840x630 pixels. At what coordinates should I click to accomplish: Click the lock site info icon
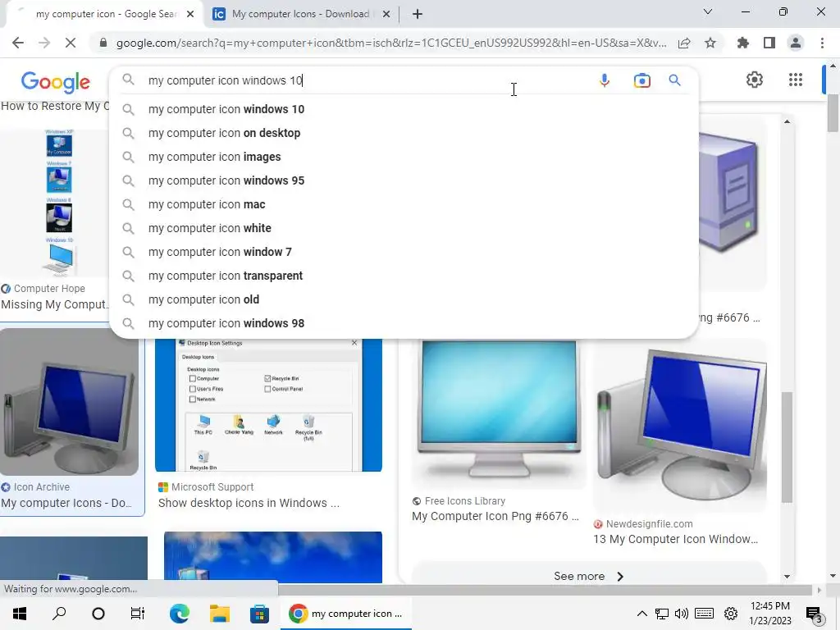click(103, 43)
